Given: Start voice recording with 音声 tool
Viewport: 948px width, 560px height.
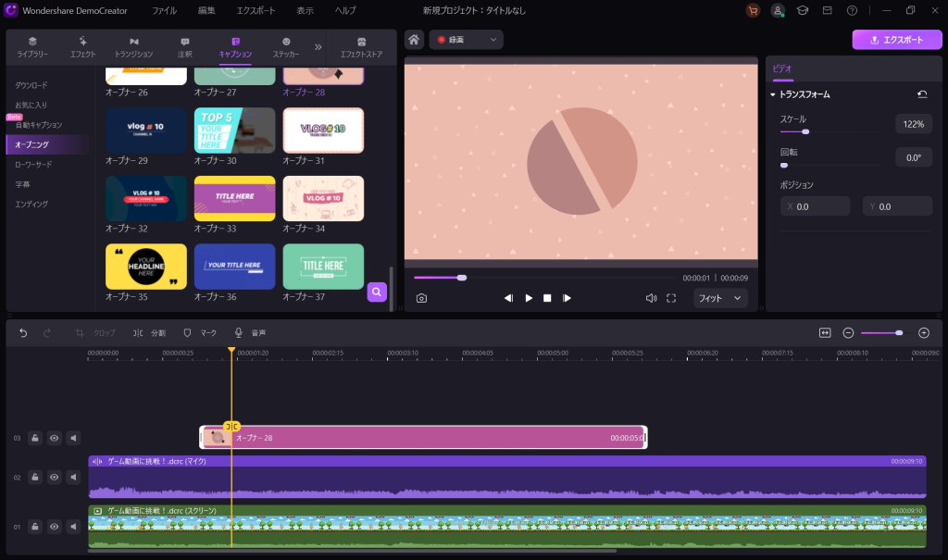Looking at the screenshot, I should 250,332.
